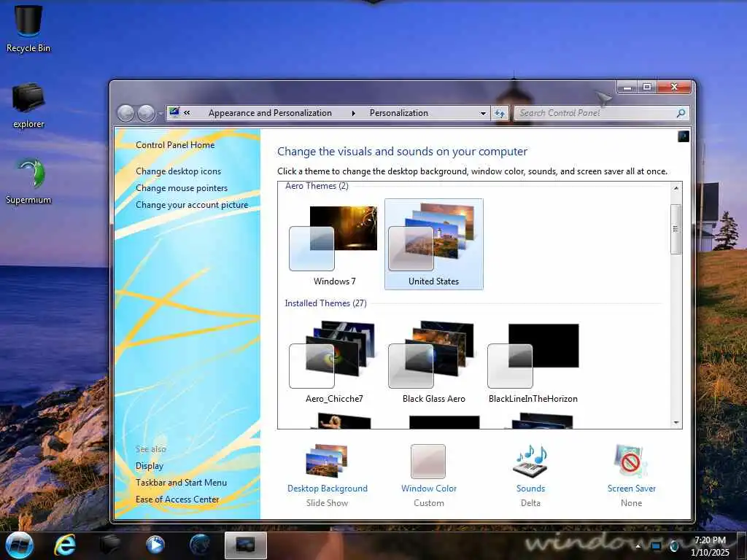Open the address bar history dropdown
Screen dimensions: 747x560
[x=483, y=113]
